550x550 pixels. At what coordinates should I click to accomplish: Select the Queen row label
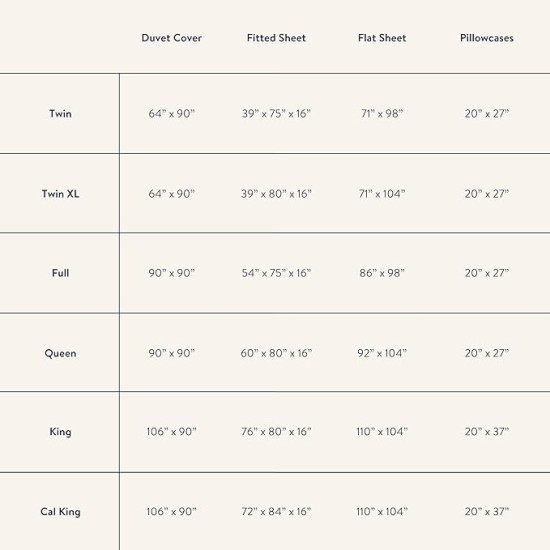coord(60,353)
